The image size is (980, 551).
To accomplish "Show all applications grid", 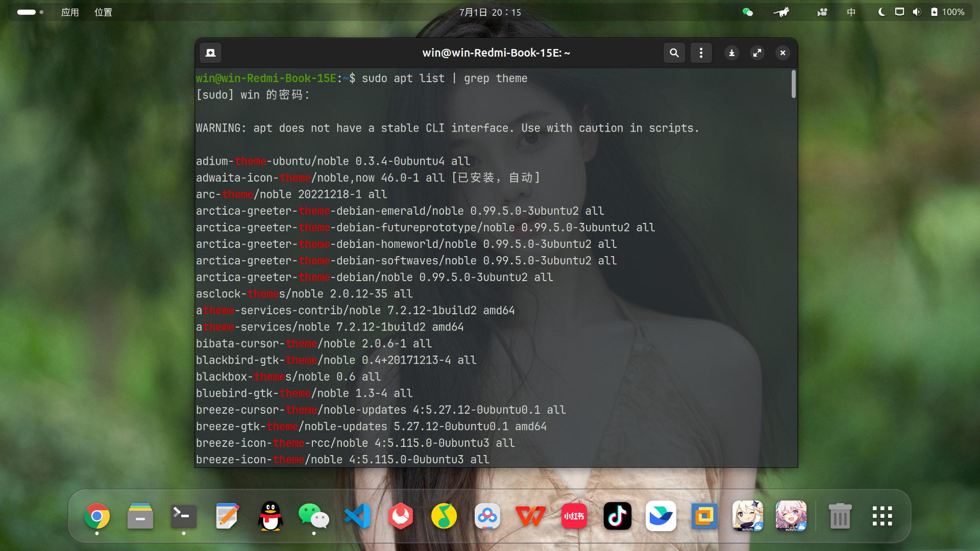I will (x=882, y=516).
